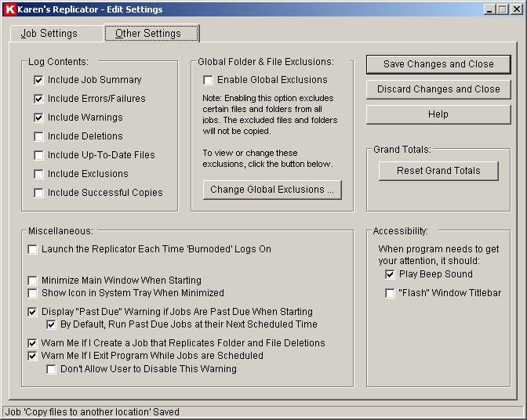527x420 pixels.
Task: Uncheck Include Job Summary
Action: click(38, 80)
